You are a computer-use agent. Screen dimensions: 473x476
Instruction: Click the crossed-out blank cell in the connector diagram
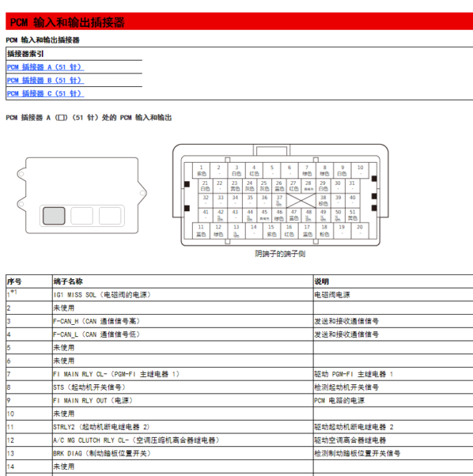[x=301, y=200]
